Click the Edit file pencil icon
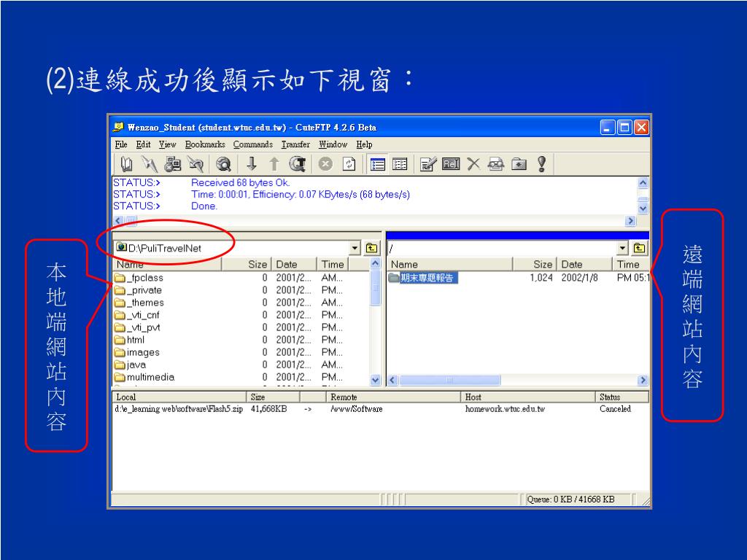747x560 pixels. coord(427,164)
